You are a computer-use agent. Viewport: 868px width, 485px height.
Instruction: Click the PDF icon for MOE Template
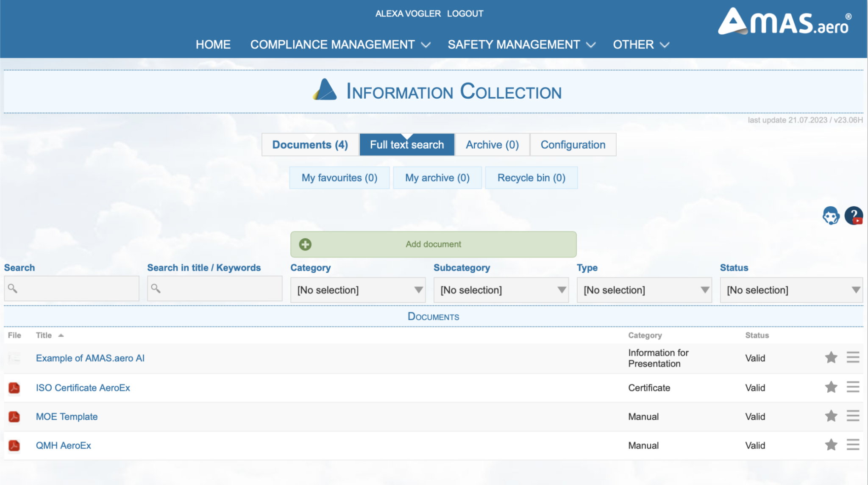[x=14, y=416]
